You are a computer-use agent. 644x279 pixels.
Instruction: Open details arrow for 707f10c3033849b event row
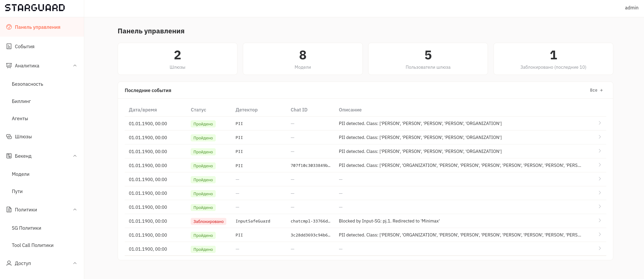pos(600,165)
